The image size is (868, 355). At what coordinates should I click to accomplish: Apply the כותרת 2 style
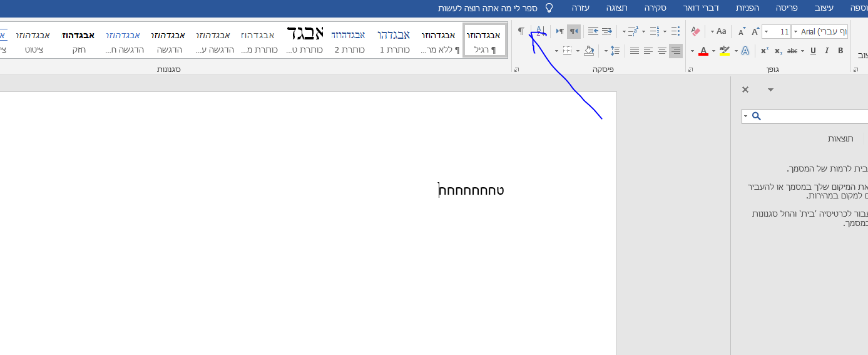coord(349,41)
